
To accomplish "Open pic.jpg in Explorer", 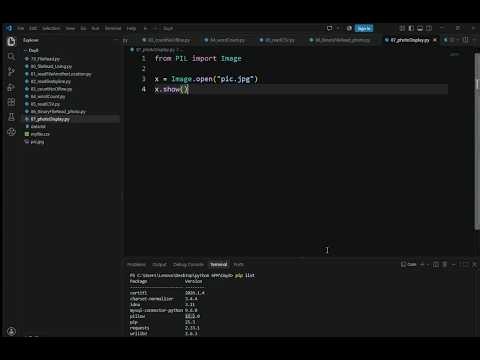I will tap(34, 142).
